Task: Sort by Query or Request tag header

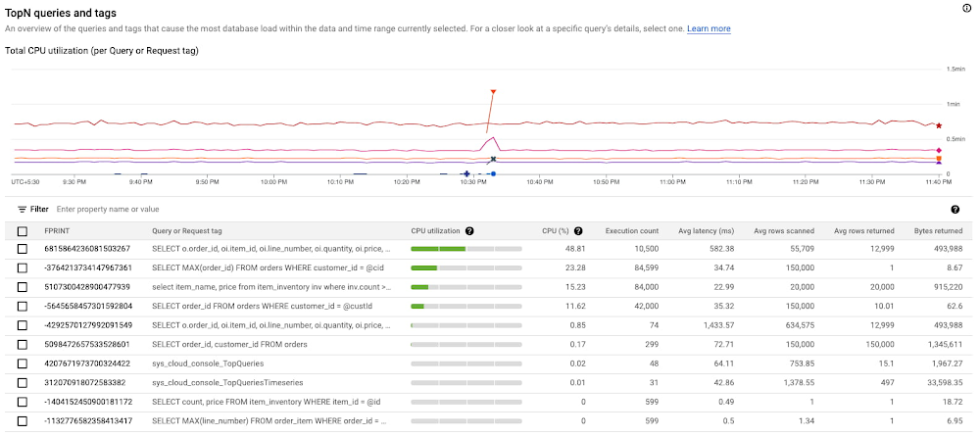Action: pos(187,231)
